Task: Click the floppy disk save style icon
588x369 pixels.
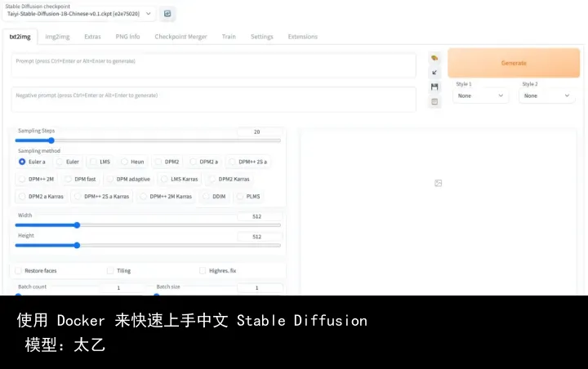Action: point(434,87)
